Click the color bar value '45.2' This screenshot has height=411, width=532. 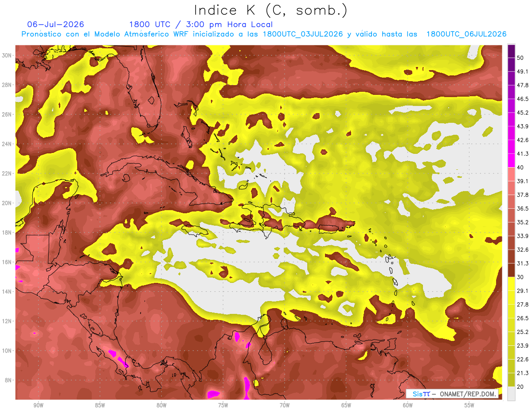tap(523, 113)
